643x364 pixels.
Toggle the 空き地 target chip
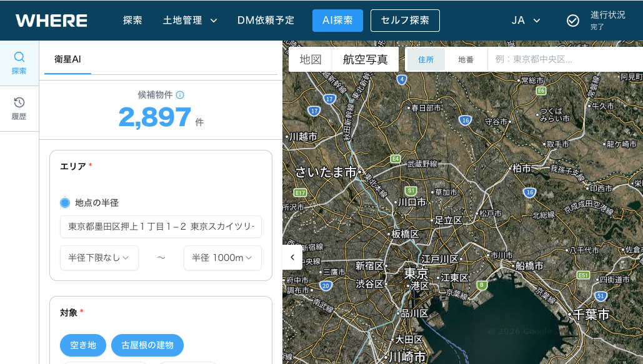click(83, 345)
